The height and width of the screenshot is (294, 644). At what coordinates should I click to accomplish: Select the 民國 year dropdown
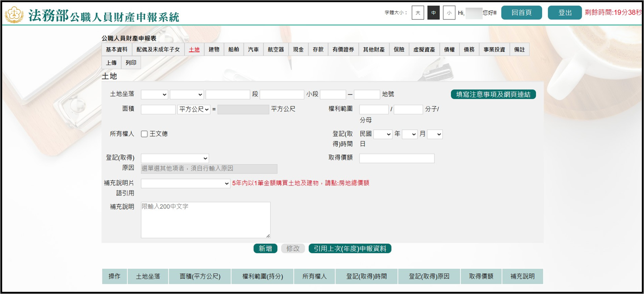pyautogui.click(x=382, y=134)
